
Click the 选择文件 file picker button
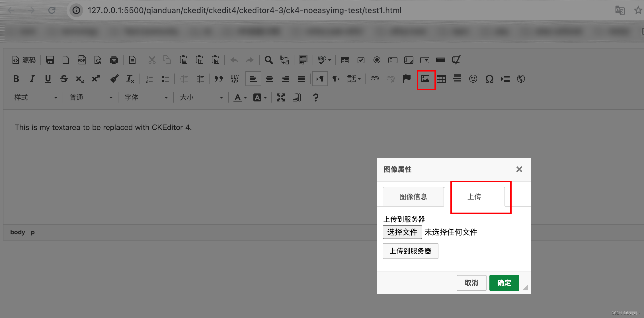coord(402,232)
